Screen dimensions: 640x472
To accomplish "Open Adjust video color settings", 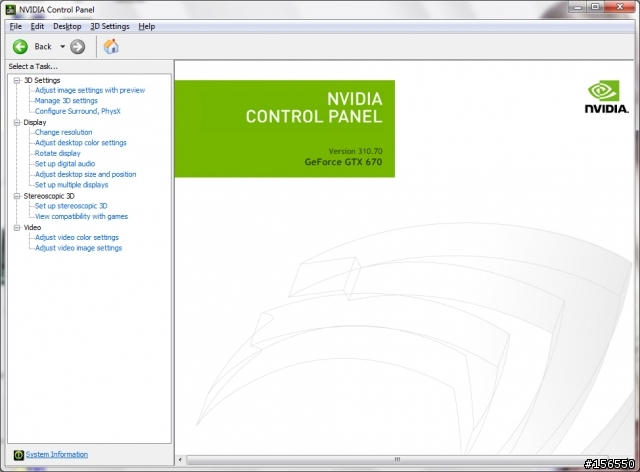I will click(x=77, y=238).
